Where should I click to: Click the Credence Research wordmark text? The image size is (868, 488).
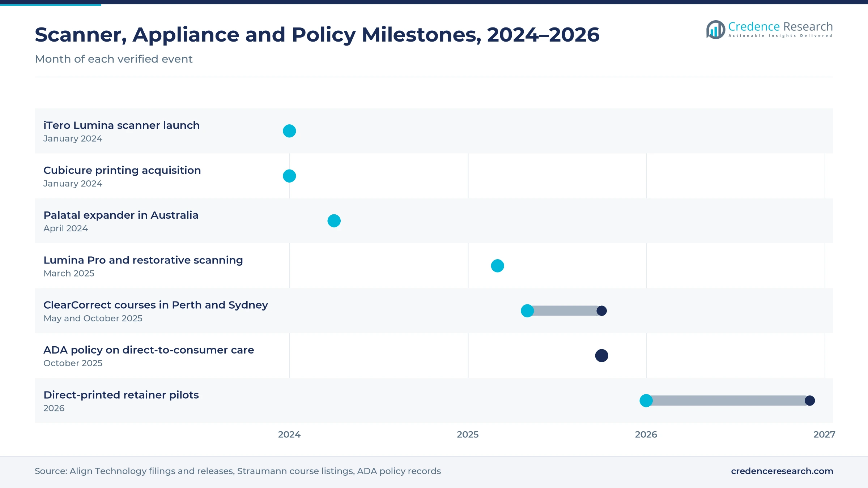[780, 26]
